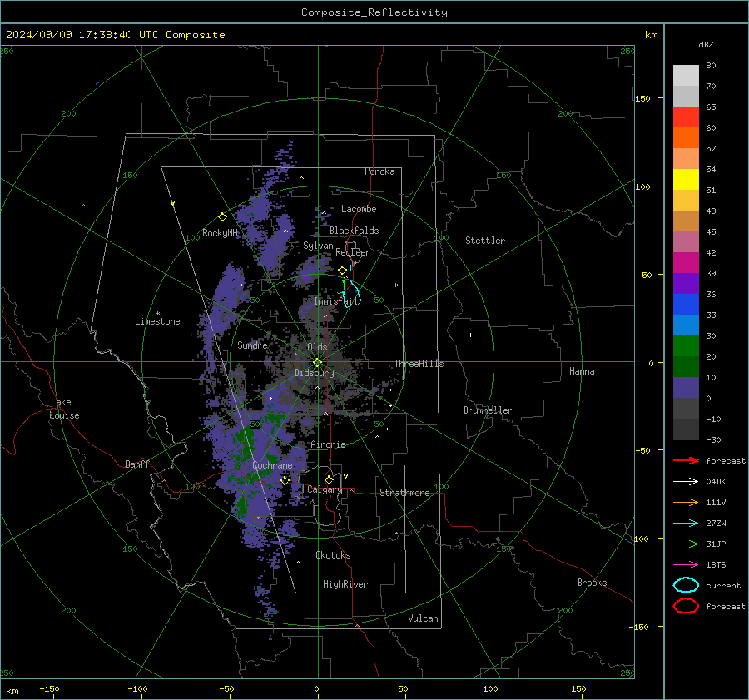Click the Vulcan city label
Screen dimensions: 749x700
click(x=424, y=618)
